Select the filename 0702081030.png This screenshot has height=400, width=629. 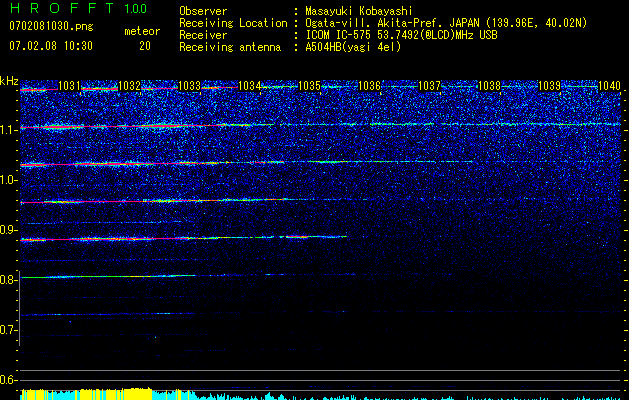(51, 26)
